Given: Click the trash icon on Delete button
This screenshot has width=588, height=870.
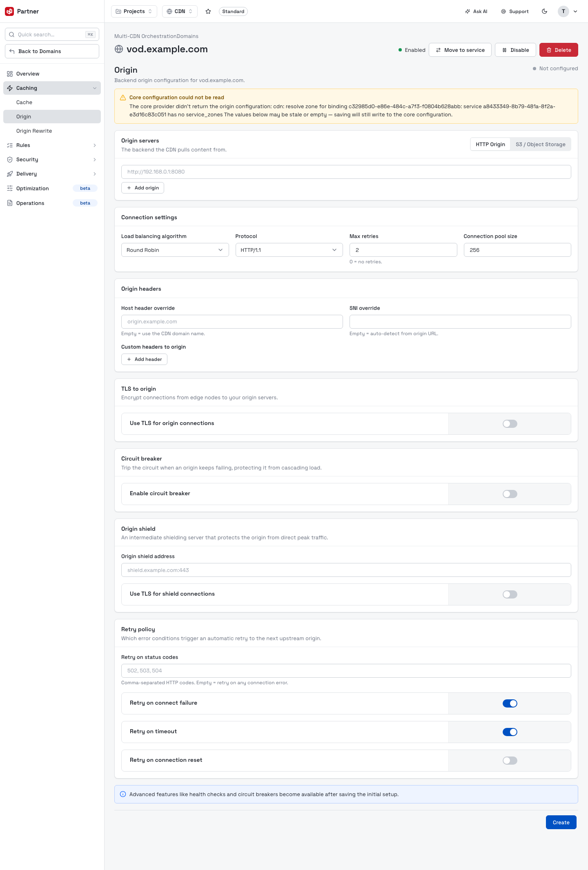Looking at the screenshot, I should [549, 50].
